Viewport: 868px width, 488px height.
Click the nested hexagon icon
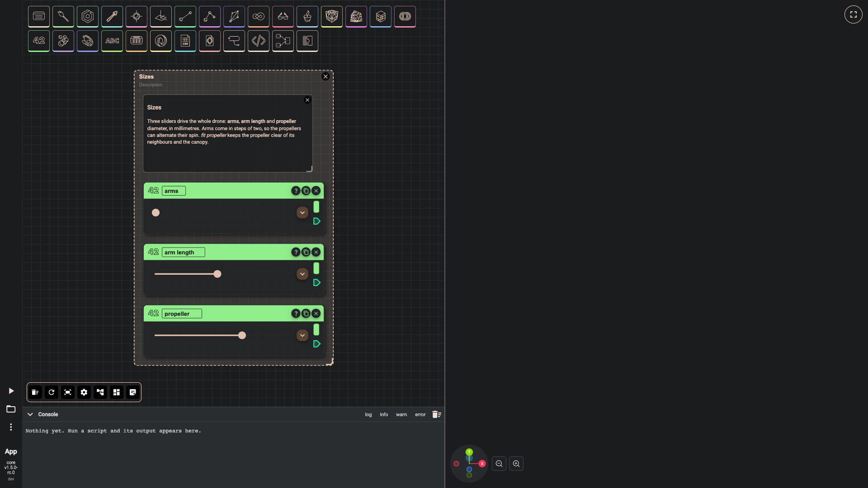(88, 17)
